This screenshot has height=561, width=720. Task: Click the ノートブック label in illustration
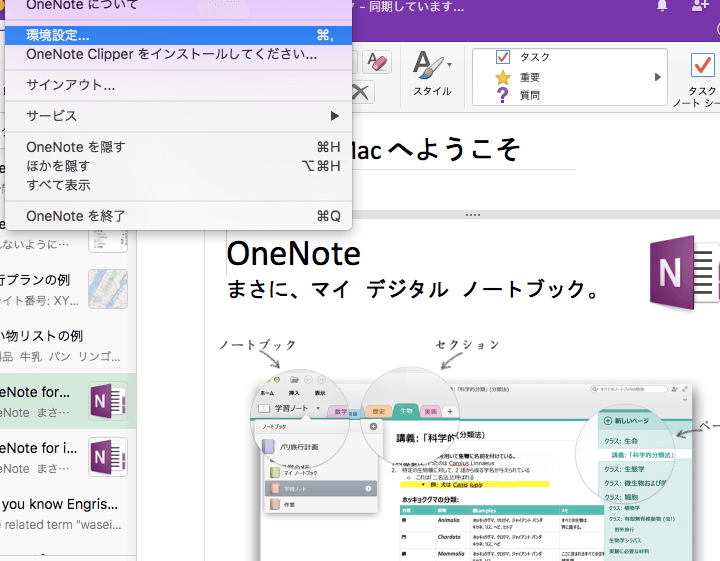[x=258, y=345]
